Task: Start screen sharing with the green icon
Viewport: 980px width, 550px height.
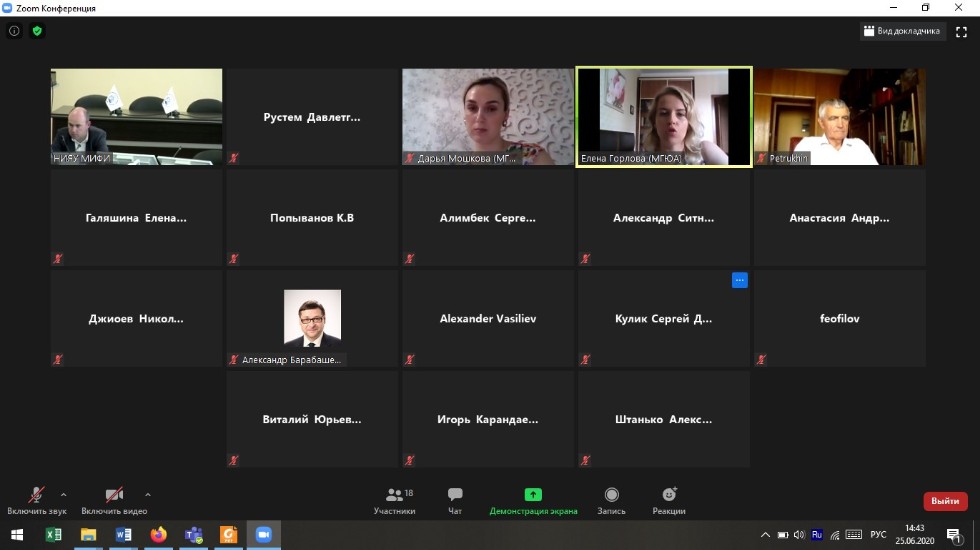Action: tap(533, 499)
